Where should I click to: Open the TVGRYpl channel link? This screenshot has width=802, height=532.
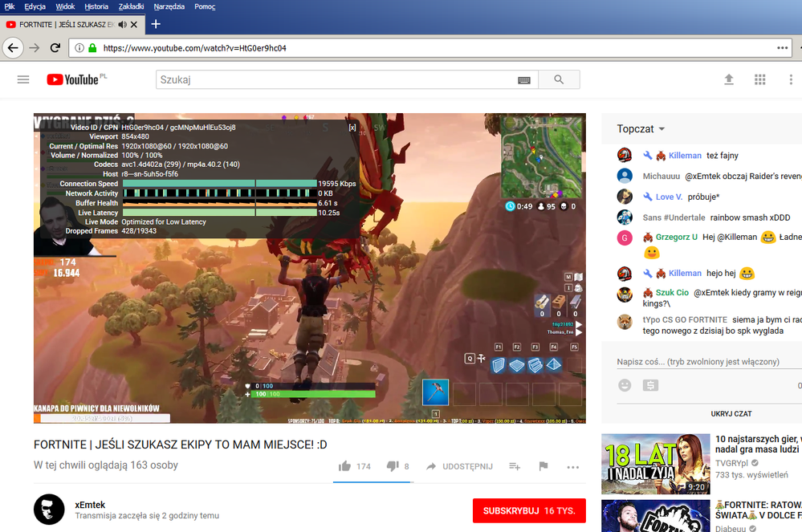point(731,463)
